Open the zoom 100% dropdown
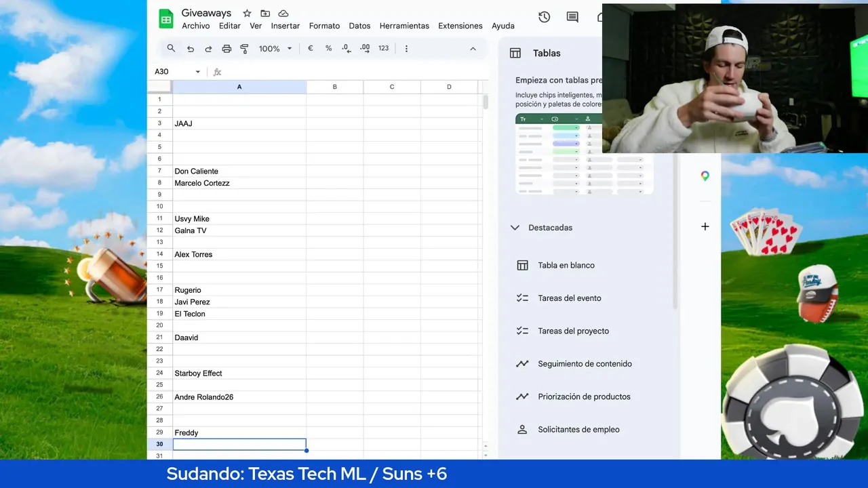This screenshot has width=868, height=488. point(275,49)
